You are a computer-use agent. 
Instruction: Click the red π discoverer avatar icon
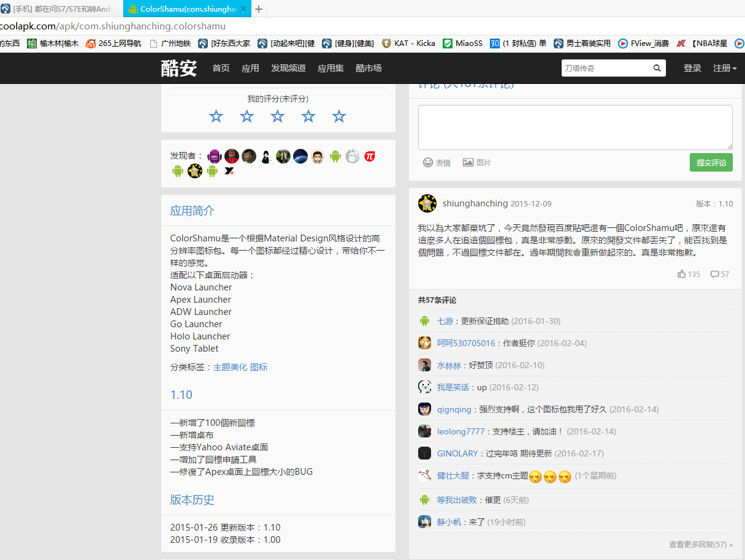point(369,156)
